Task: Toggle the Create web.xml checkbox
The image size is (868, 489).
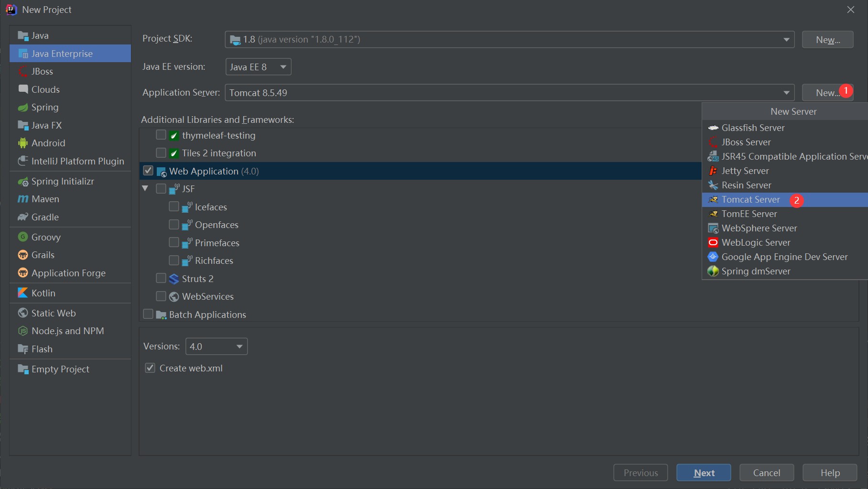Action: [150, 368]
